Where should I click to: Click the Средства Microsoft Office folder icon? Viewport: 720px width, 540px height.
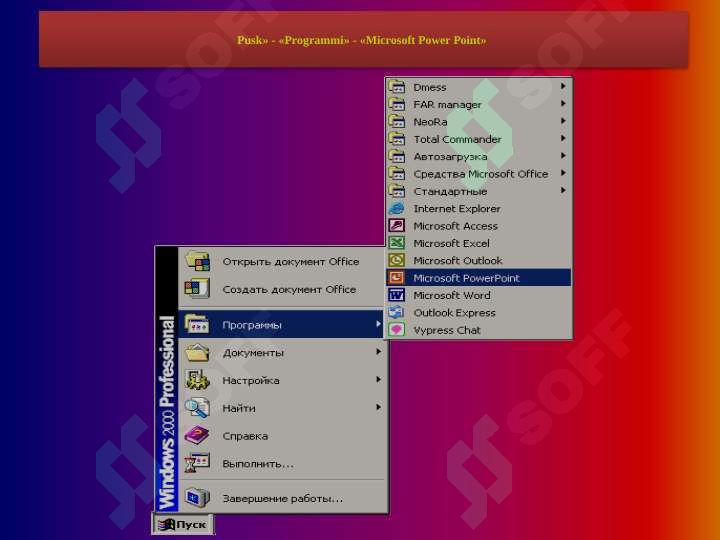396,174
